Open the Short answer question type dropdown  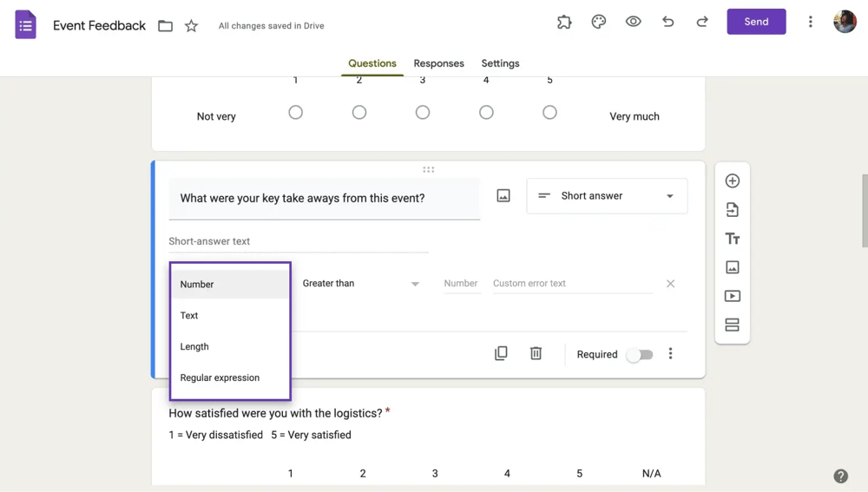click(x=607, y=196)
